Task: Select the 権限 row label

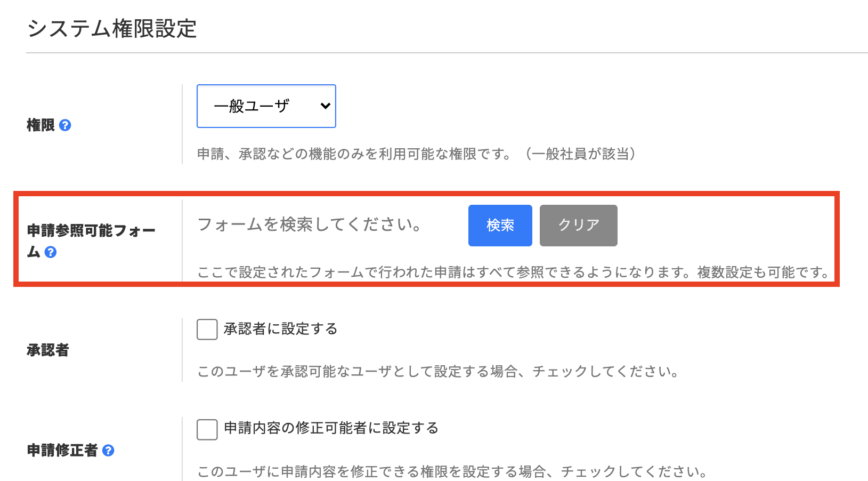Action: pos(40,125)
